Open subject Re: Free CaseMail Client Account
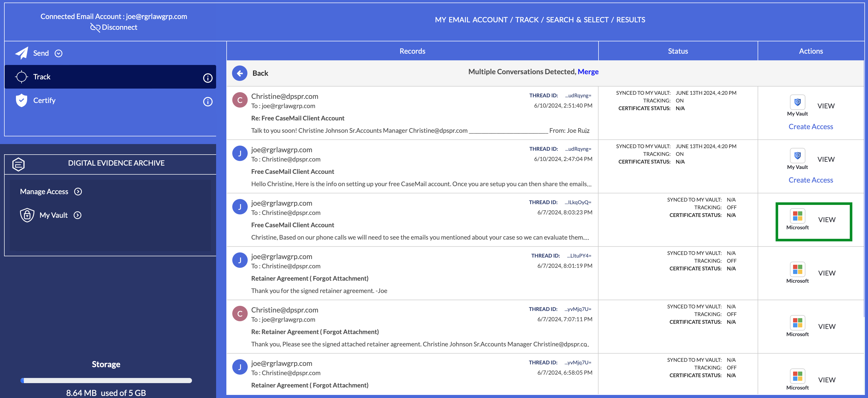 (x=297, y=118)
